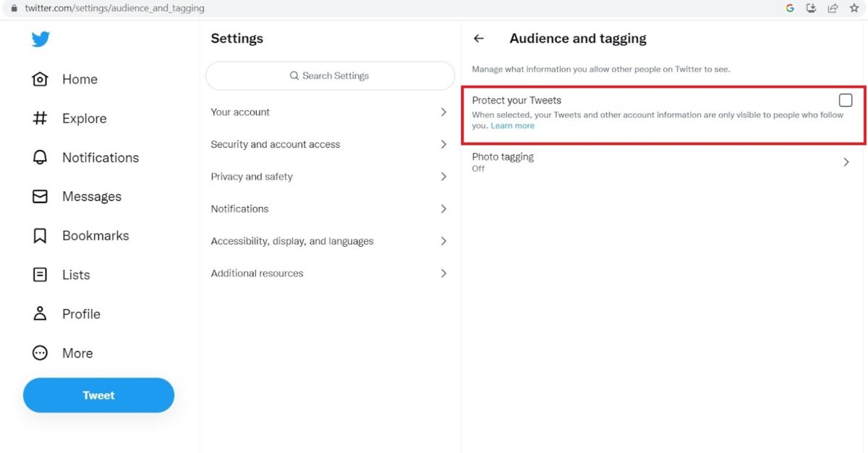Click the Search Settings field
Image resolution: width=868 pixels, height=453 pixels.
point(331,76)
